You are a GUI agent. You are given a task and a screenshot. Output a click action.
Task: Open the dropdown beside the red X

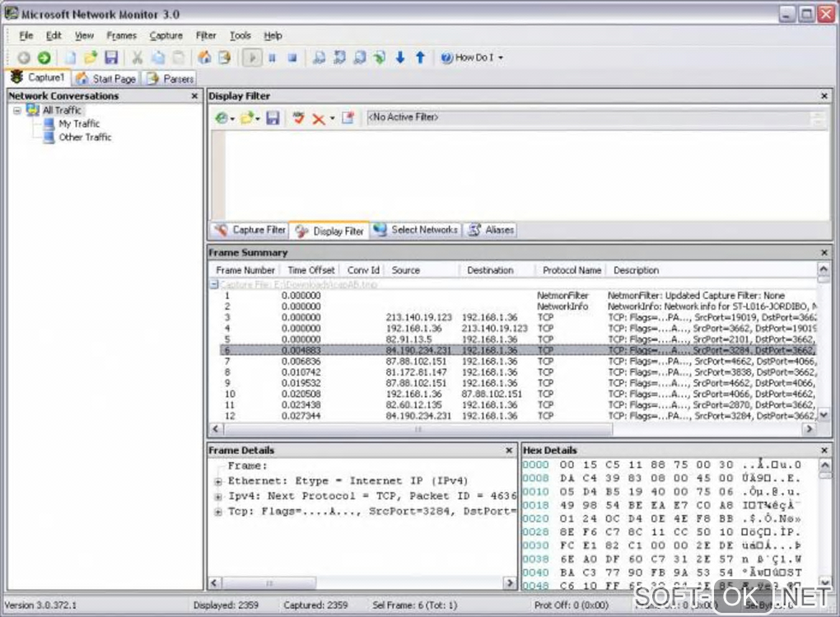click(332, 119)
